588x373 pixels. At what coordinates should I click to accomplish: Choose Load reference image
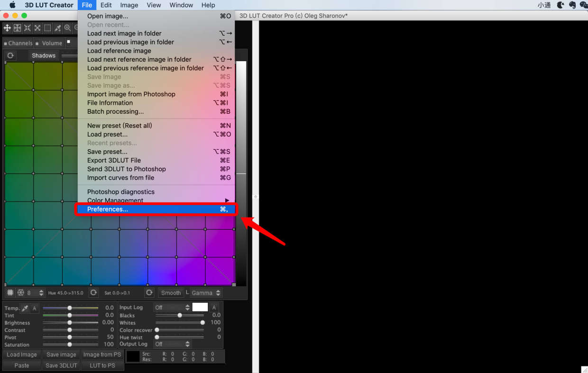(156, 51)
